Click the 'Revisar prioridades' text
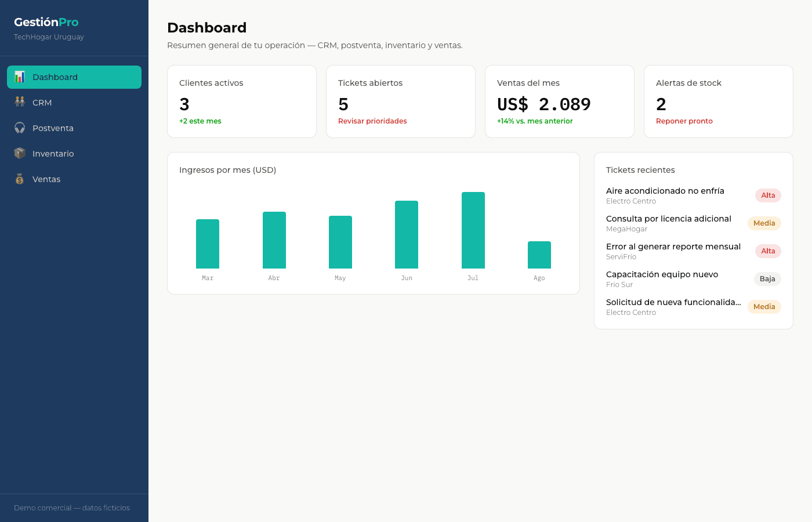The width and height of the screenshot is (812, 522). tap(372, 121)
